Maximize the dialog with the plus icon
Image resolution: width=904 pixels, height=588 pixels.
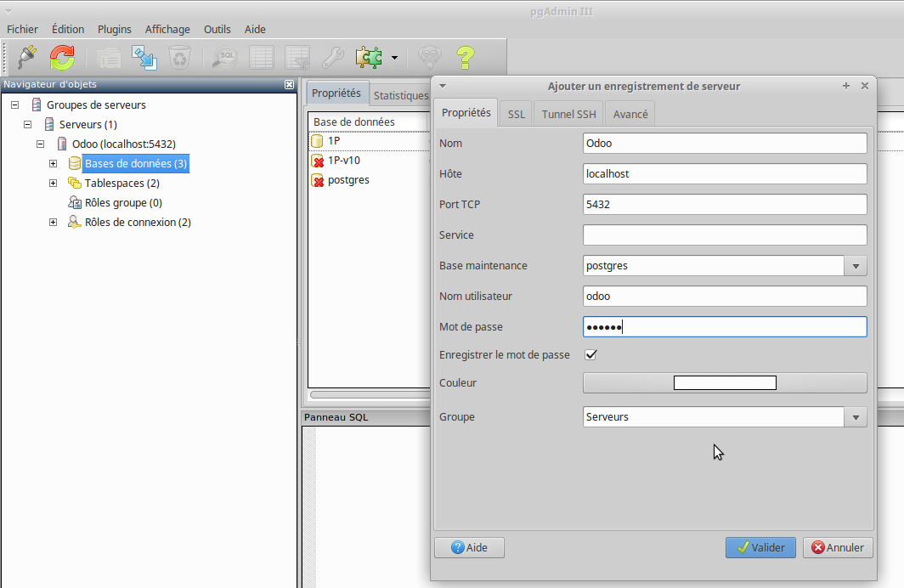(846, 85)
